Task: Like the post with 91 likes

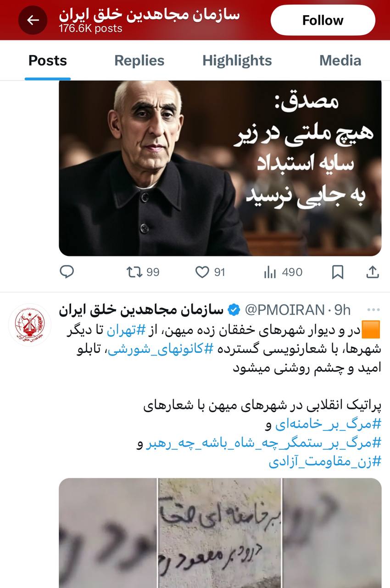Action: pos(210,272)
